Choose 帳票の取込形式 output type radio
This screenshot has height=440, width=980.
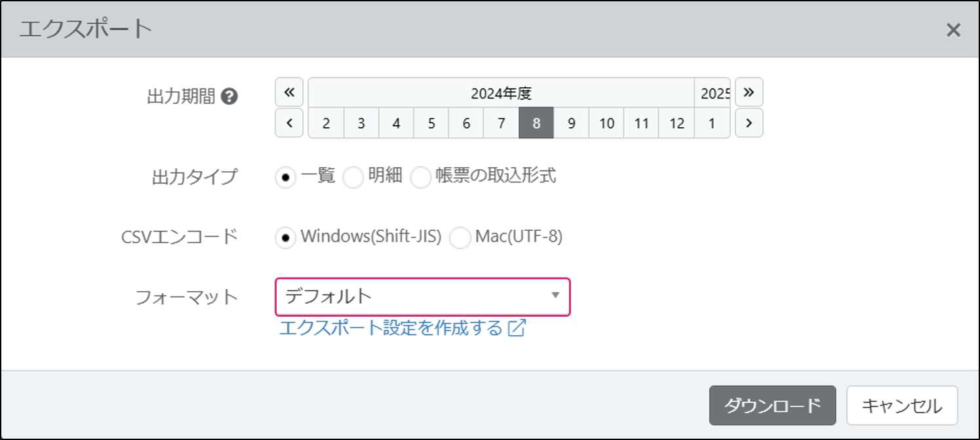coord(421,177)
